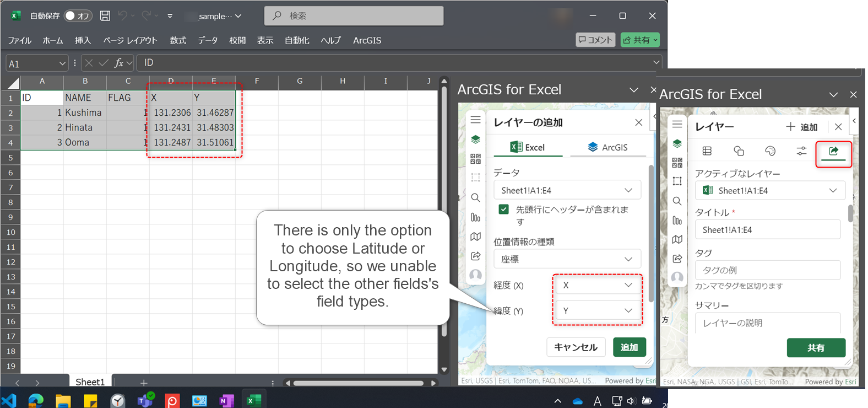
Task: Click the green 共有 button in the レイヤー panel
Action: pyautogui.click(x=816, y=348)
